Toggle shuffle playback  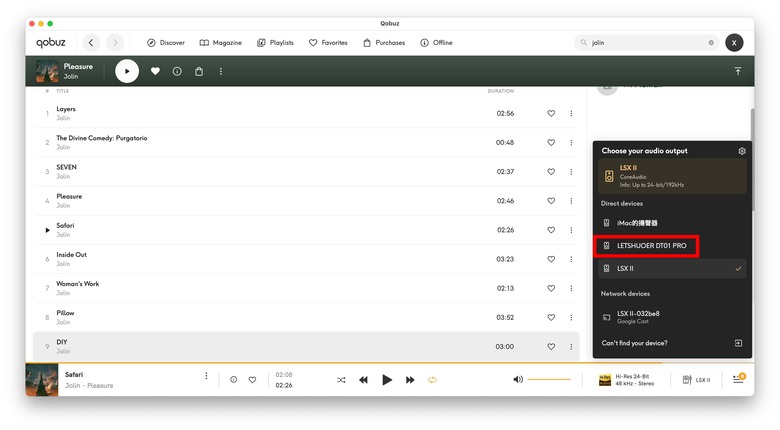341,380
